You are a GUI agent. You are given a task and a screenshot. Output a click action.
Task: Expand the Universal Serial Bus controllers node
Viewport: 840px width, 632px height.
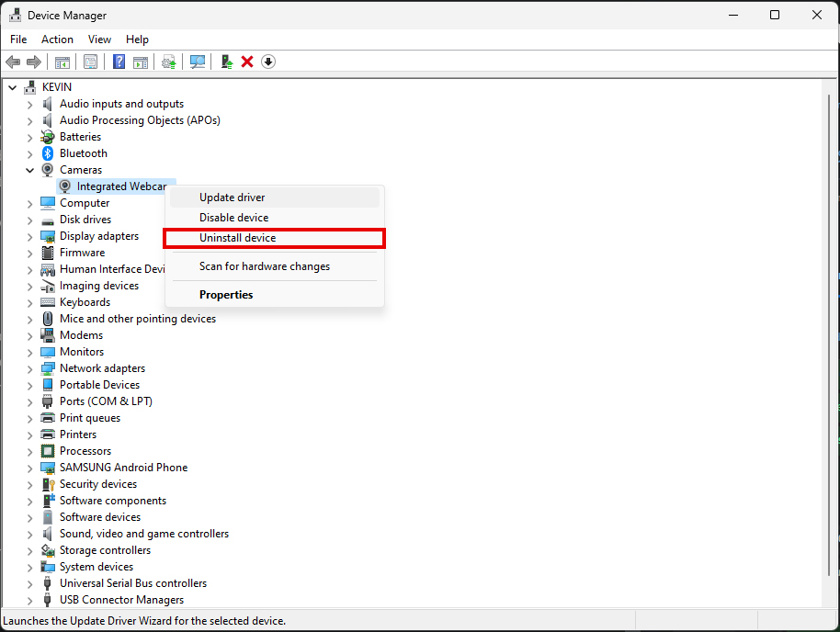[x=29, y=582]
